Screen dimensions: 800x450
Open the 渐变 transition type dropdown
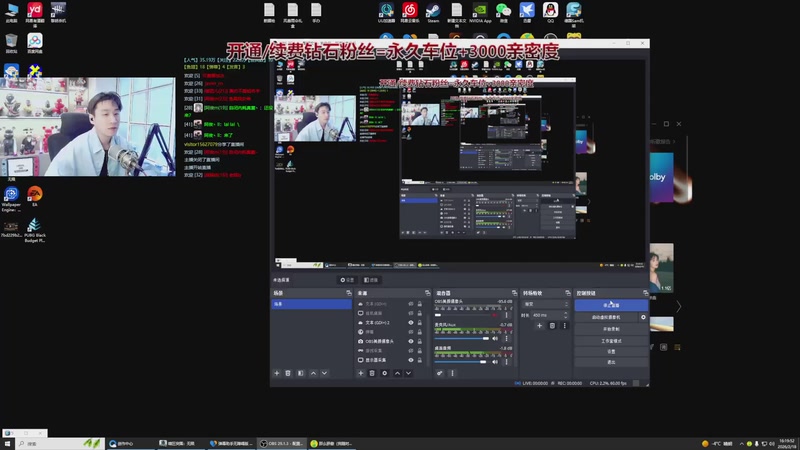[x=545, y=304]
